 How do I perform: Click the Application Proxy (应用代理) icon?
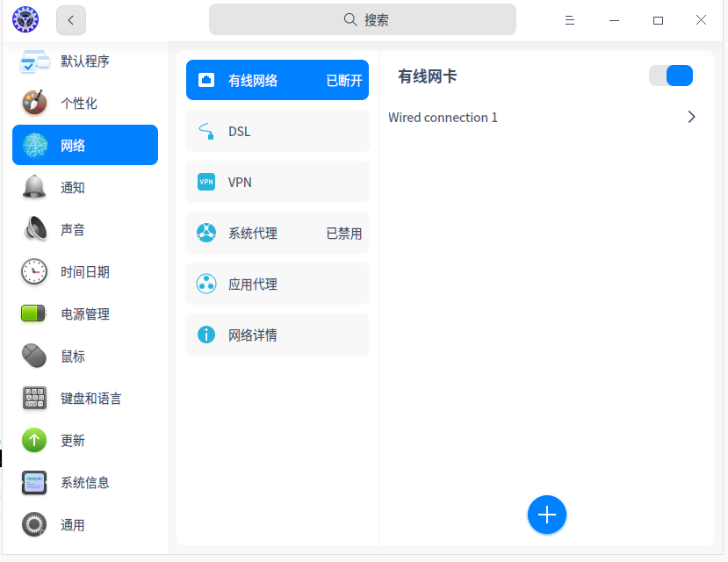pos(206,284)
